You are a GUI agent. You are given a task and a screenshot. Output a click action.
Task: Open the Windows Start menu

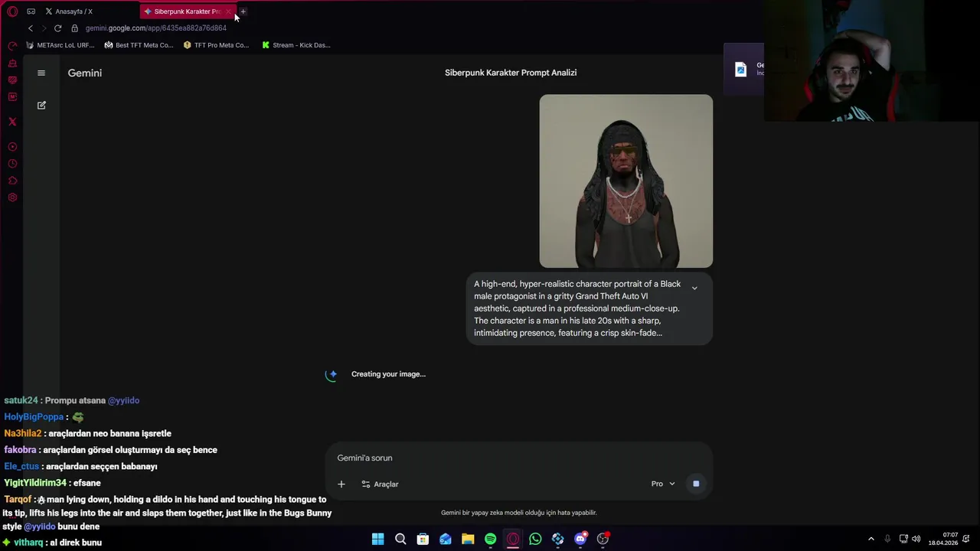[x=377, y=539]
